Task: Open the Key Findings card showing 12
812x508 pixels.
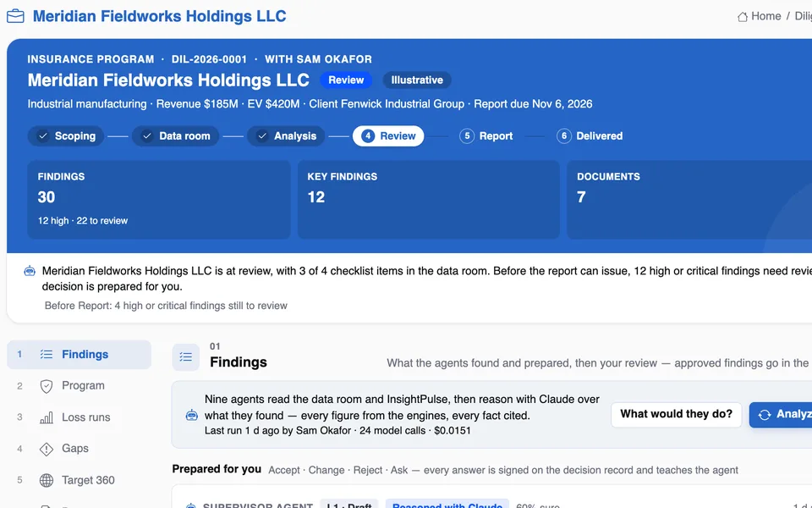Action: (x=428, y=200)
